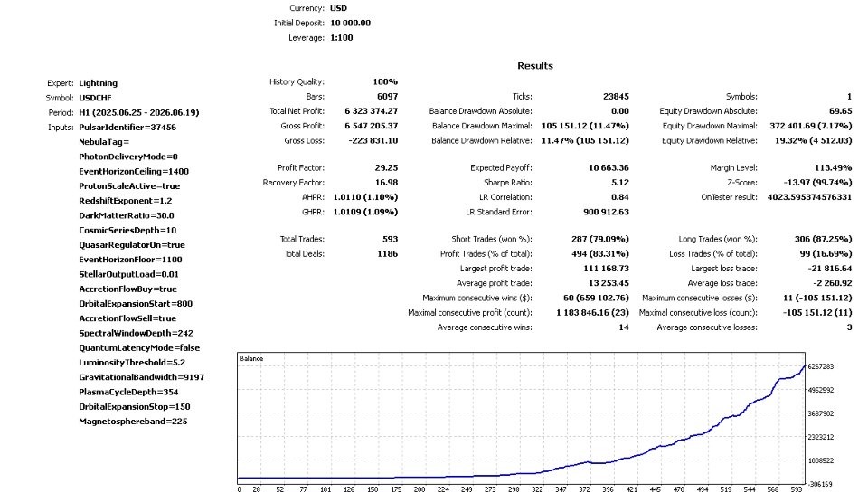
Task: Click the Balance label in chart
Action: 251,359
